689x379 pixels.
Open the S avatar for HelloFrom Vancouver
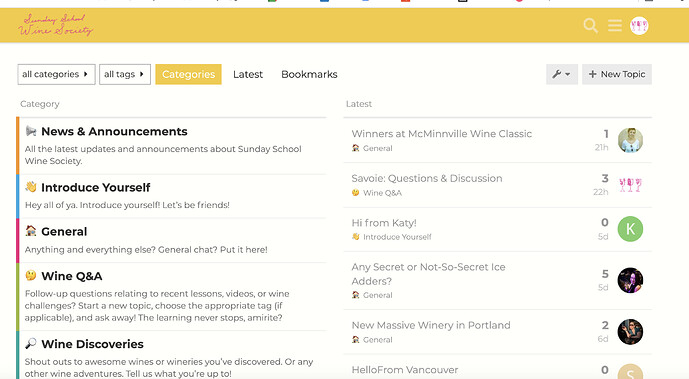click(x=630, y=372)
